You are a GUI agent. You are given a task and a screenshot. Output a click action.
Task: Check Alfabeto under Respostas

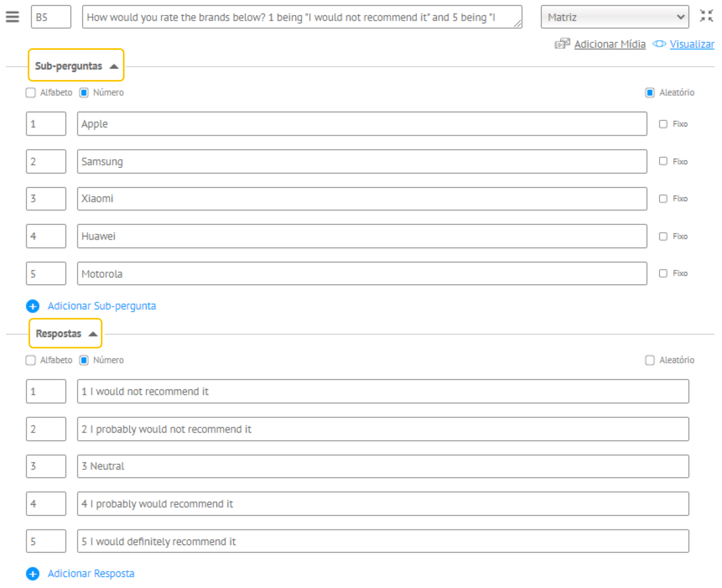click(x=31, y=360)
